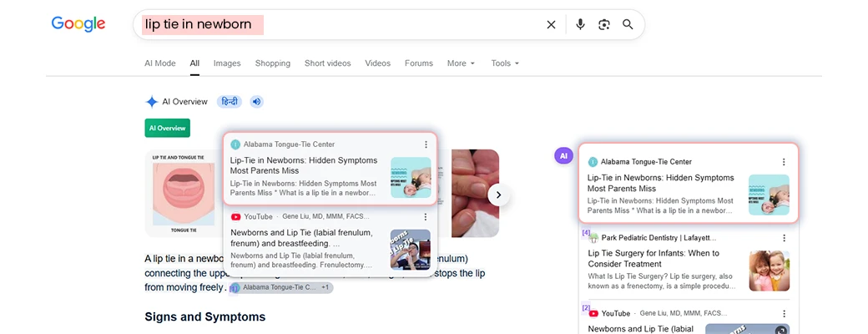Start voice search with the microphone icon
Viewport: 868px width, 334px height.
point(580,24)
